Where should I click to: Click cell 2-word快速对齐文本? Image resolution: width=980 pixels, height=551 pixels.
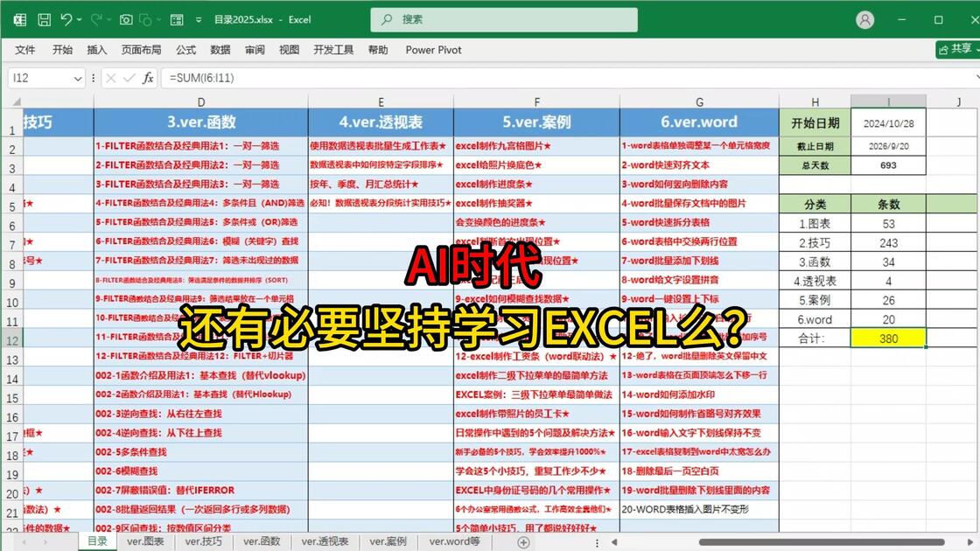[x=699, y=165]
